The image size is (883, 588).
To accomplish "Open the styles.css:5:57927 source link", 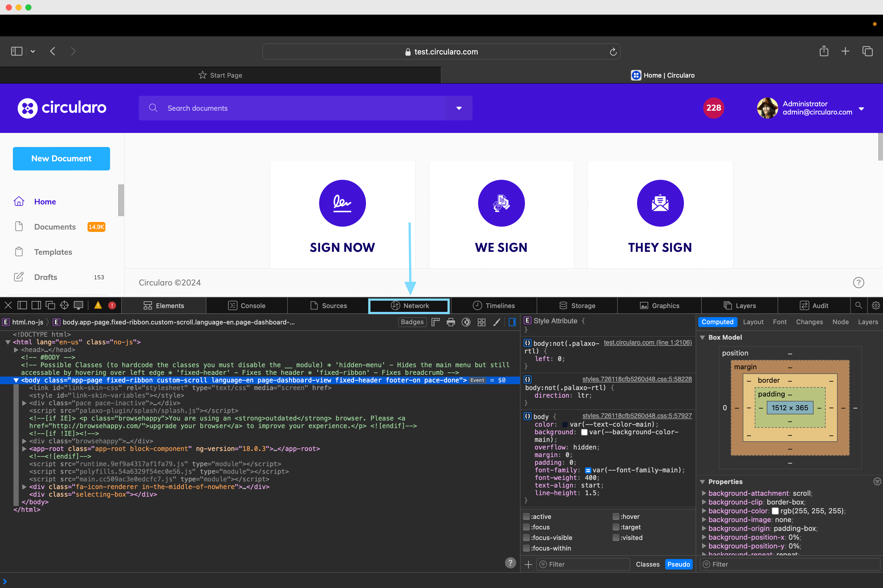I will pos(637,416).
